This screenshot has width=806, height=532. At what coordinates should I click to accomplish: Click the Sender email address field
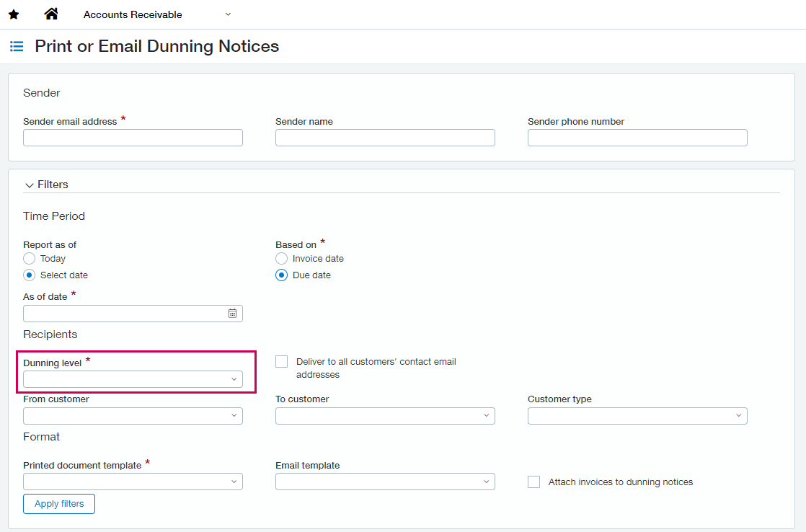(133, 138)
